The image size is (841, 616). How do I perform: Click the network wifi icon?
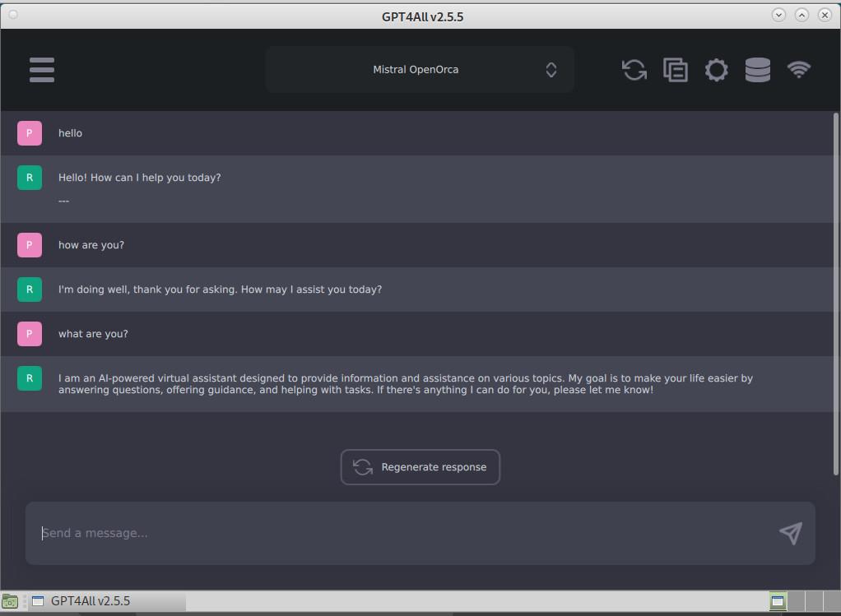(799, 70)
